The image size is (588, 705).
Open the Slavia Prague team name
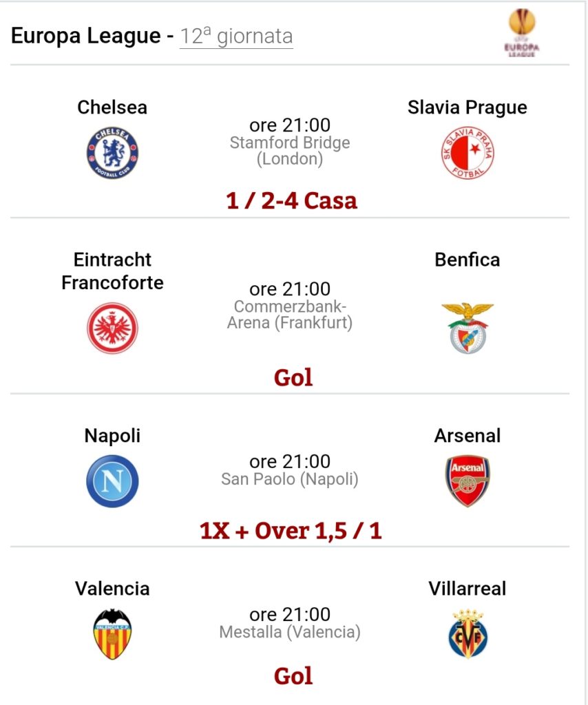468,107
